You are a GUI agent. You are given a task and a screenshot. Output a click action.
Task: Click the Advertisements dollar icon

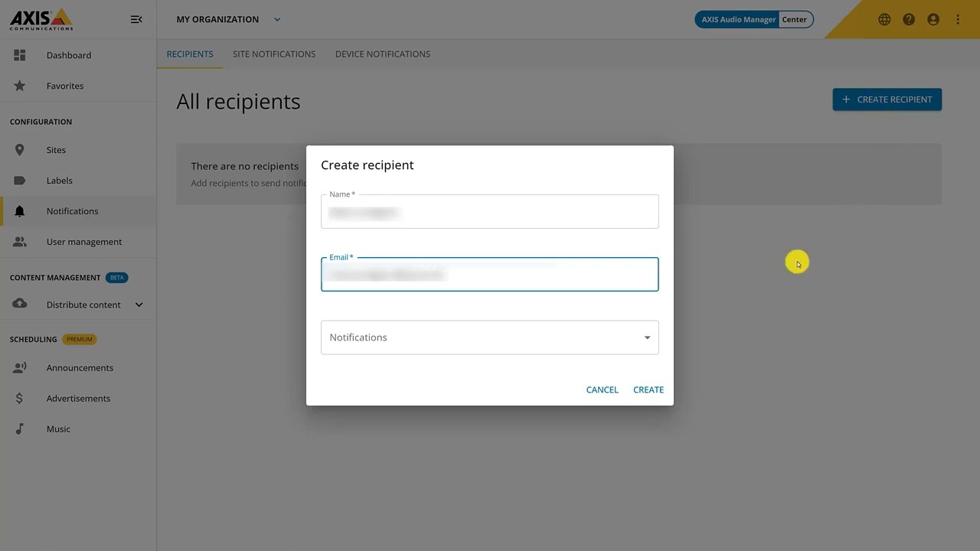point(20,399)
